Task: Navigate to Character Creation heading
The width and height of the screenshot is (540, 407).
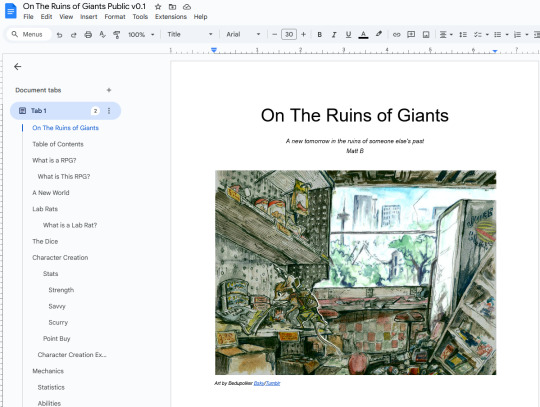Action: tap(60, 258)
